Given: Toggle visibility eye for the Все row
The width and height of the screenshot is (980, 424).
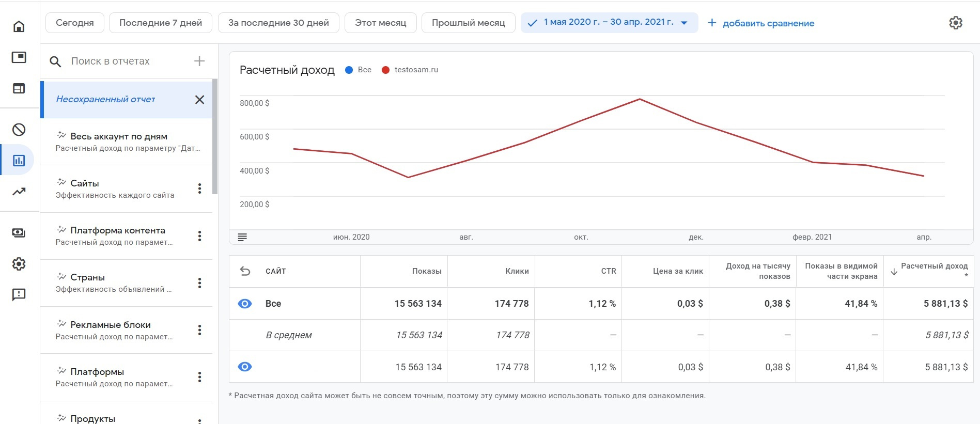Looking at the screenshot, I should click(245, 304).
